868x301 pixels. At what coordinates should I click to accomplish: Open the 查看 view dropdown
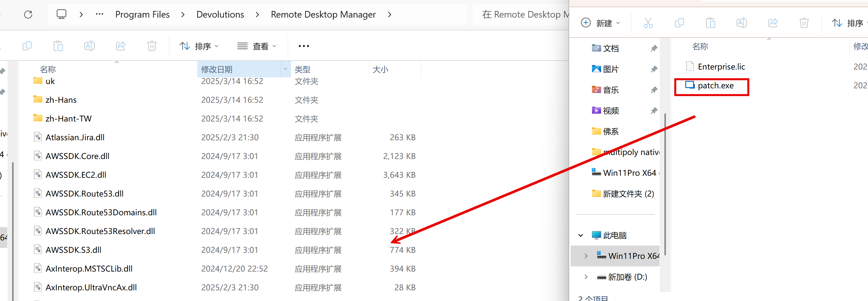(x=257, y=46)
